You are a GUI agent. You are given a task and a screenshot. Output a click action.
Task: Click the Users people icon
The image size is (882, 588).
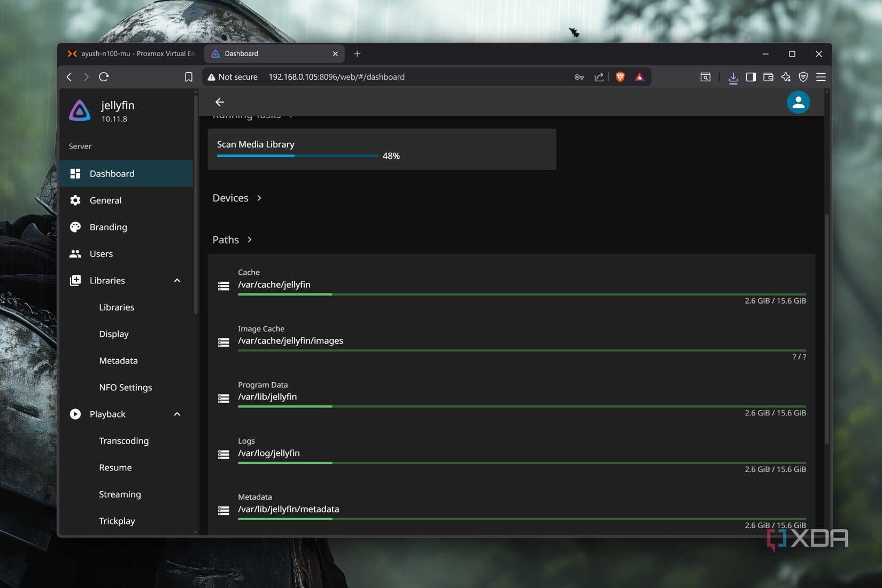75,254
